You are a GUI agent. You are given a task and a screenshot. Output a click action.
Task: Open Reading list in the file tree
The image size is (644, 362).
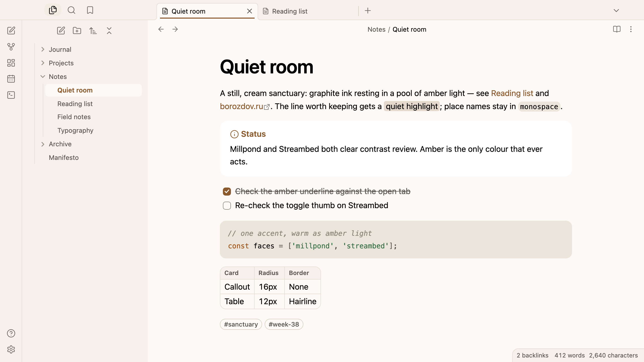(x=94, y=104)
